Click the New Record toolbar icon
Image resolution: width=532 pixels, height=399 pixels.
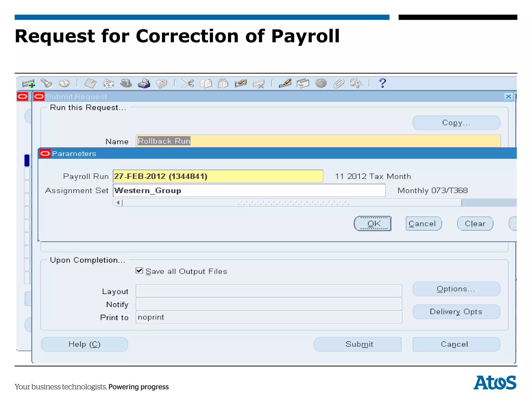tap(28, 84)
